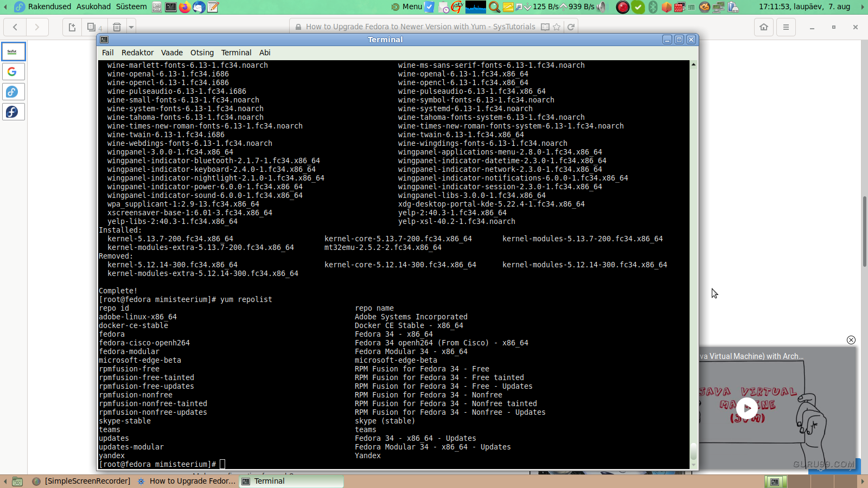Open the Süsteem system menu
868x488 pixels.
coord(131,7)
